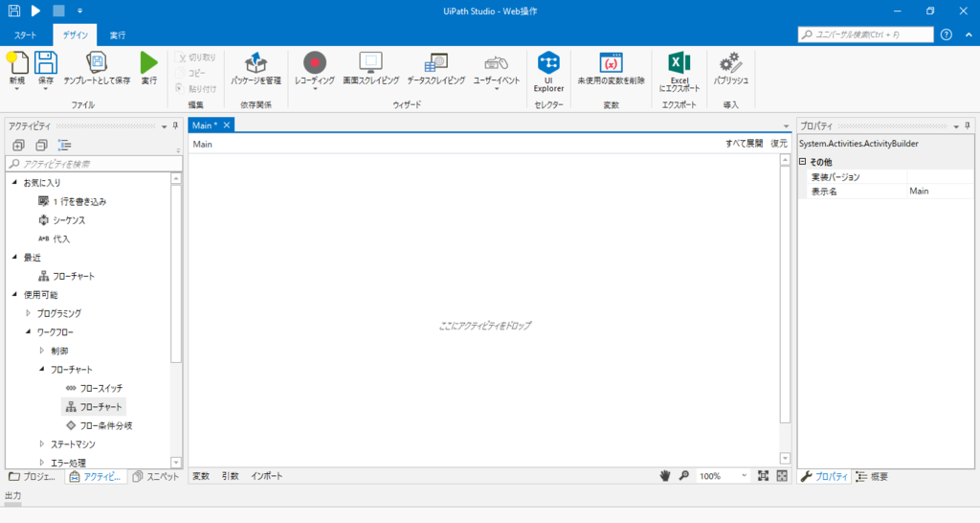Click save icon in title bar
Screen dimensions: 980x523
point(13,11)
